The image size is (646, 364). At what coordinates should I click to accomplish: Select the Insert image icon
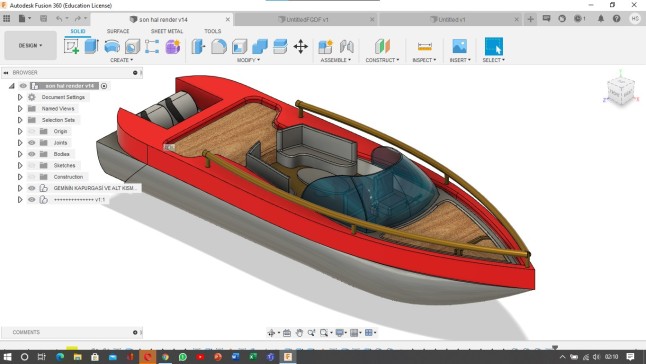459,46
